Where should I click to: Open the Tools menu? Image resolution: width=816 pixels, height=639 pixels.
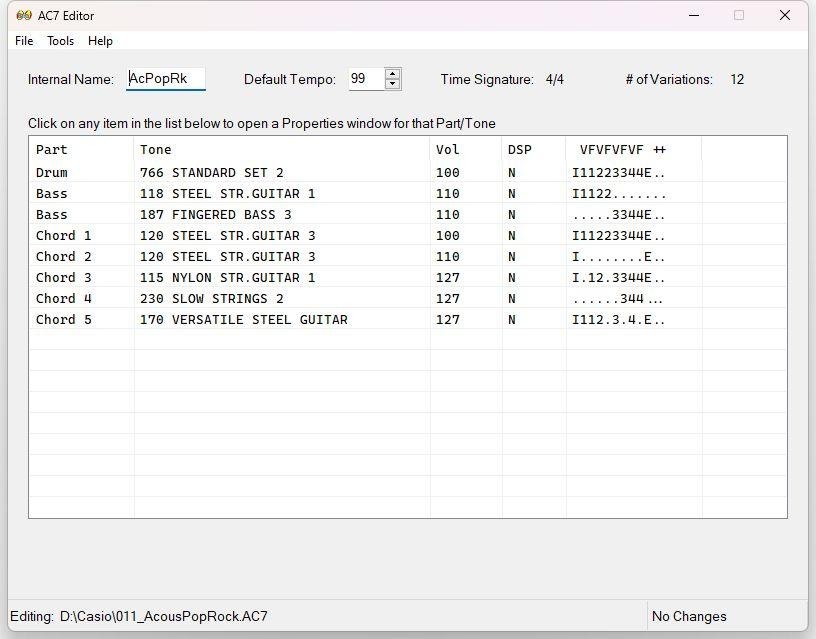pyautogui.click(x=60, y=41)
